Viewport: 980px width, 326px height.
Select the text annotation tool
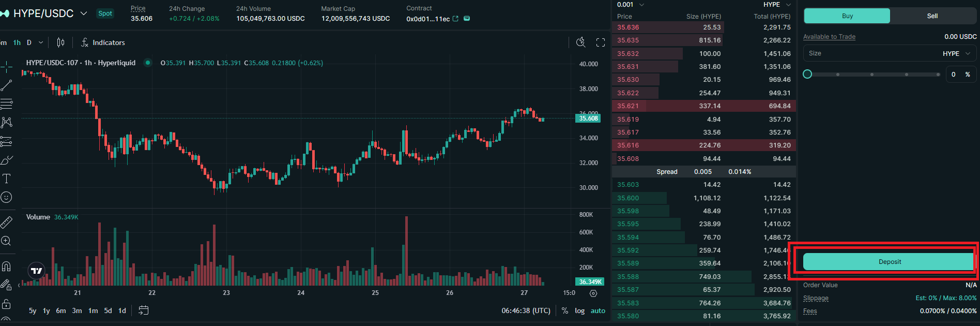(x=6, y=179)
